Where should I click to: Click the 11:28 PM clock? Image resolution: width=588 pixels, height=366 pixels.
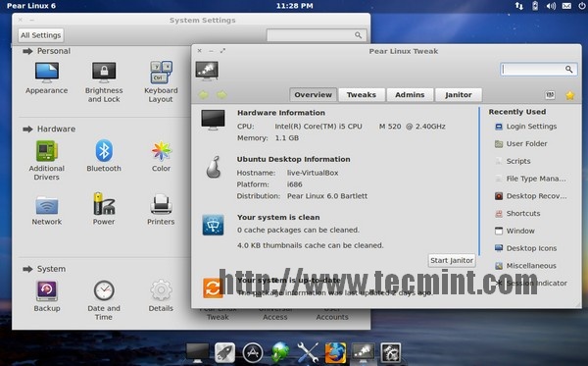point(294,6)
